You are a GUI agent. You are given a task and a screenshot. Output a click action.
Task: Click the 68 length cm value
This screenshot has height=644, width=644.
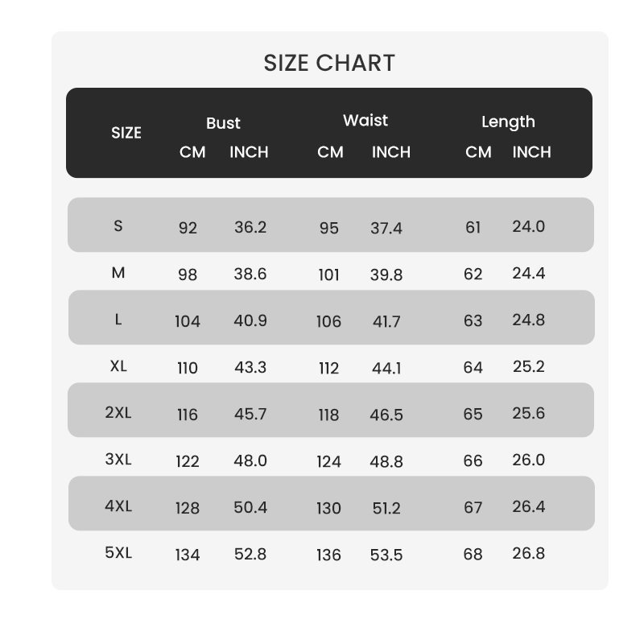[473, 555]
